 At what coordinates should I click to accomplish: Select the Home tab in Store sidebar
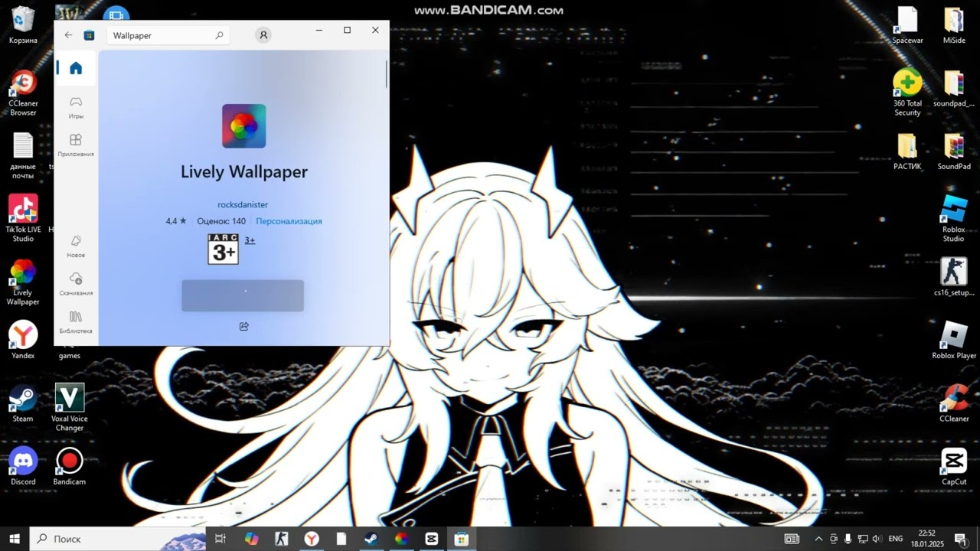[76, 68]
